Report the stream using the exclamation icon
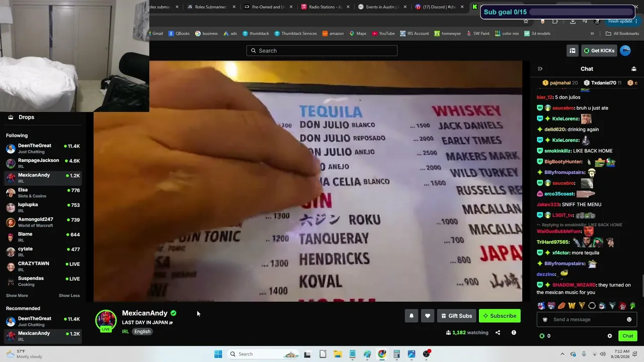 tap(514, 332)
